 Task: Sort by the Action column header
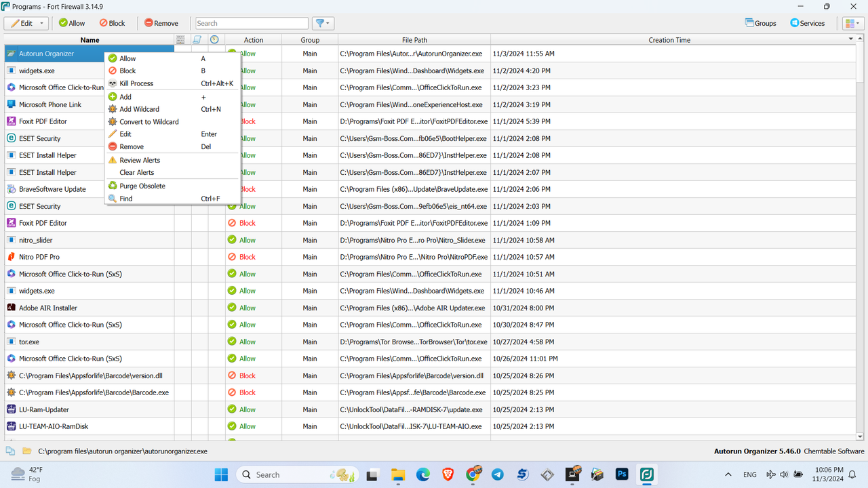pyautogui.click(x=254, y=40)
